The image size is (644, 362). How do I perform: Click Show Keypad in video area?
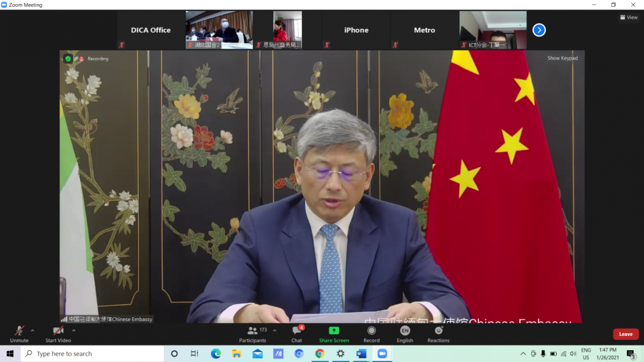tap(562, 58)
